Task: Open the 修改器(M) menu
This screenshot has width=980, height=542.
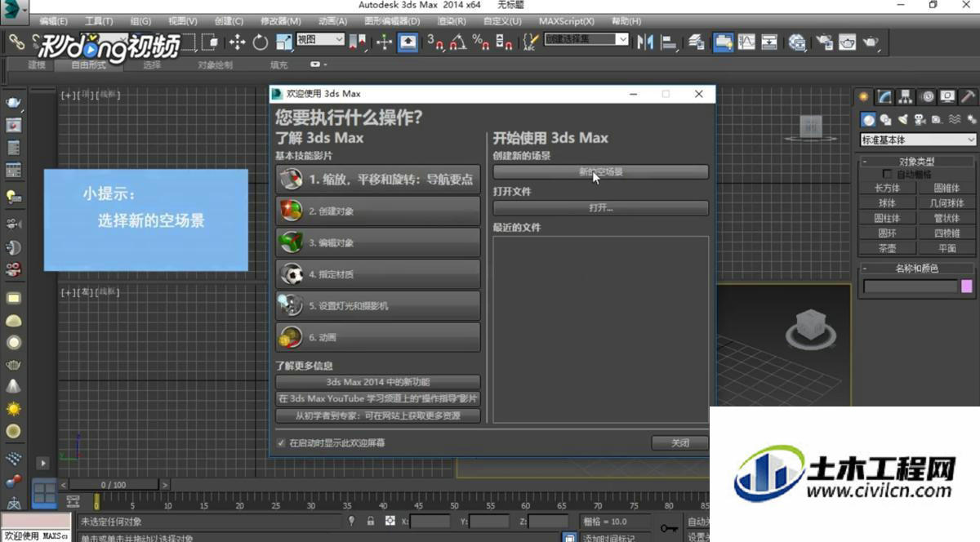Action: 280,21
